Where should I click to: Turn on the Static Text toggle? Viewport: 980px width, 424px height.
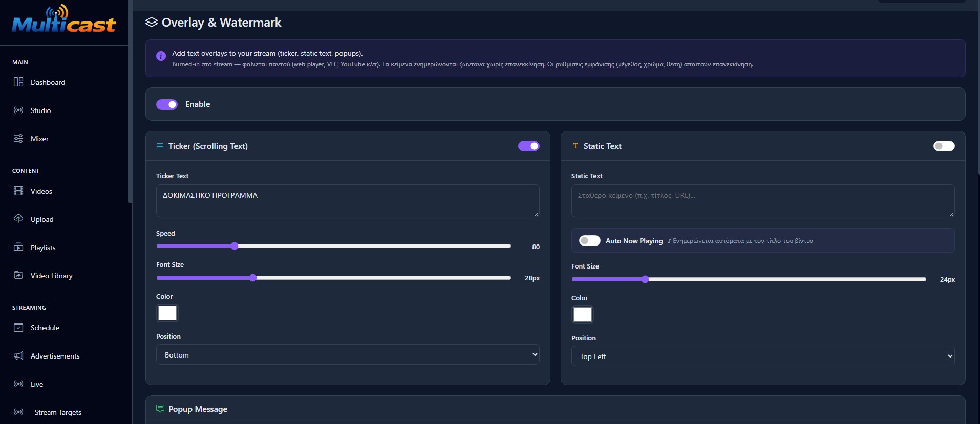(x=944, y=146)
